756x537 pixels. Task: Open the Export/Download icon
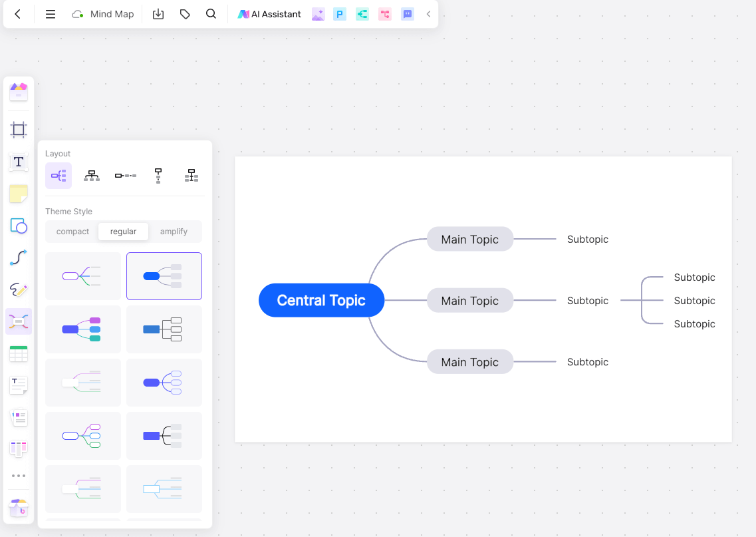tap(158, 13)
